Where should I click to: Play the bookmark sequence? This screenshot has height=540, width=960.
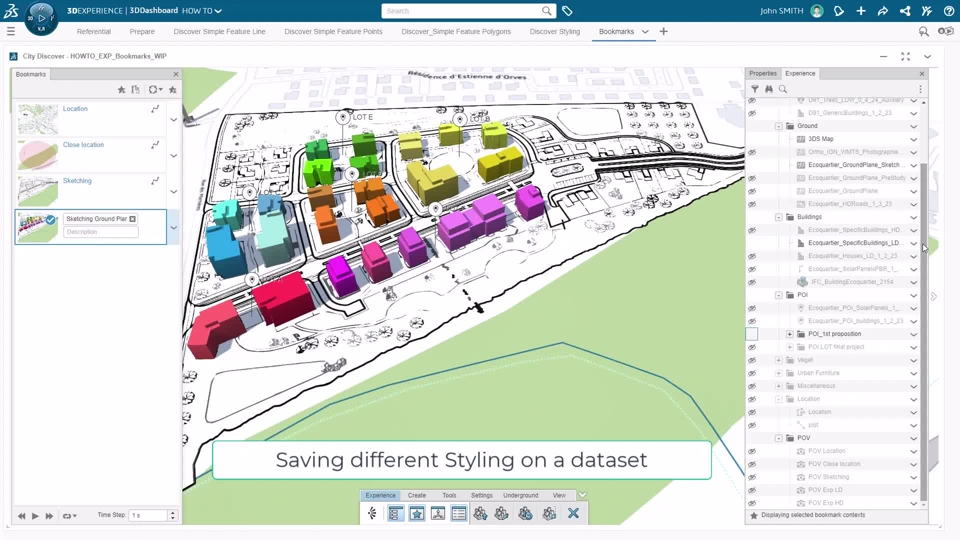pyautogui.click(x=35, y=516)
